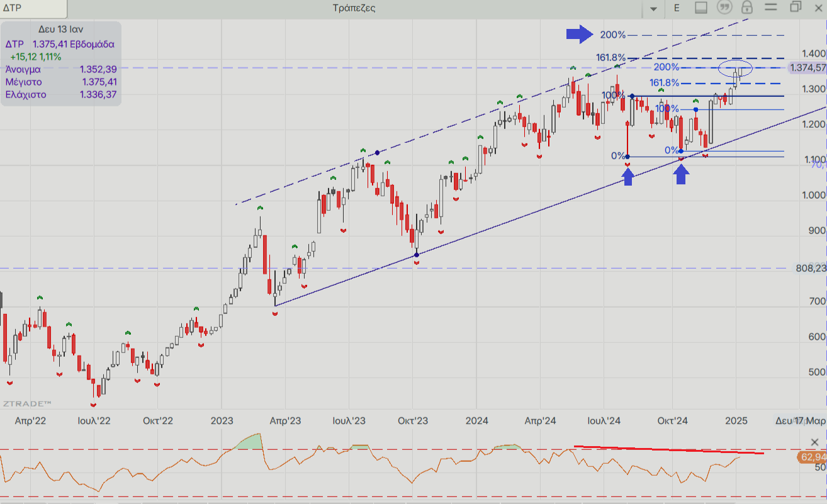827x504 pixels.
Task: Close the RSI indicator panel
Action: pos(815,442)
